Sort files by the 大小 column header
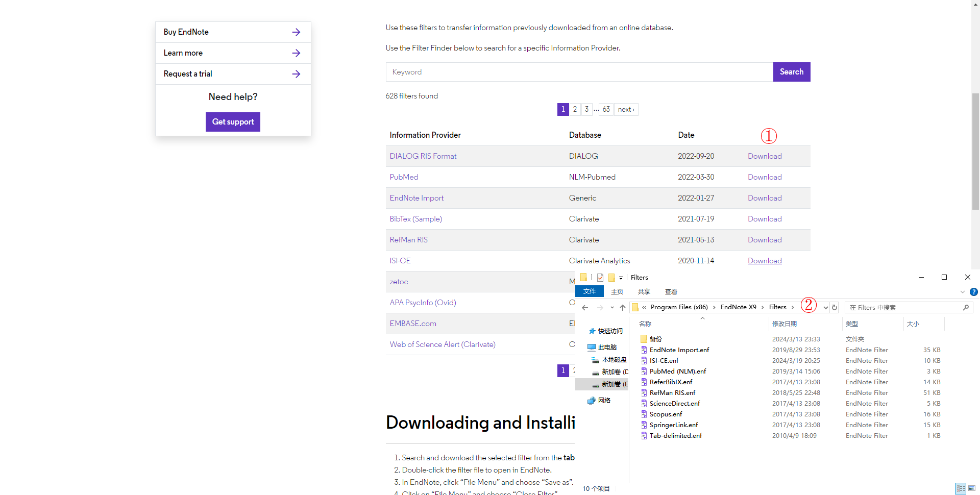 tap(913, 324)
